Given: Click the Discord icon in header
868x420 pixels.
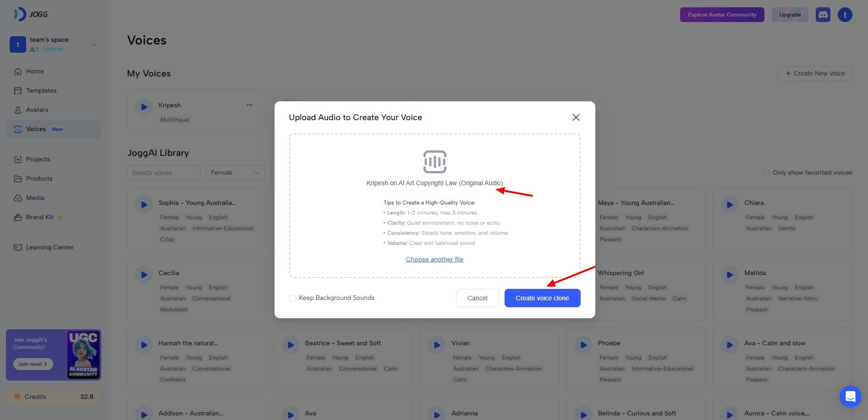Looking at the screenshot, I should coord(823,15).
